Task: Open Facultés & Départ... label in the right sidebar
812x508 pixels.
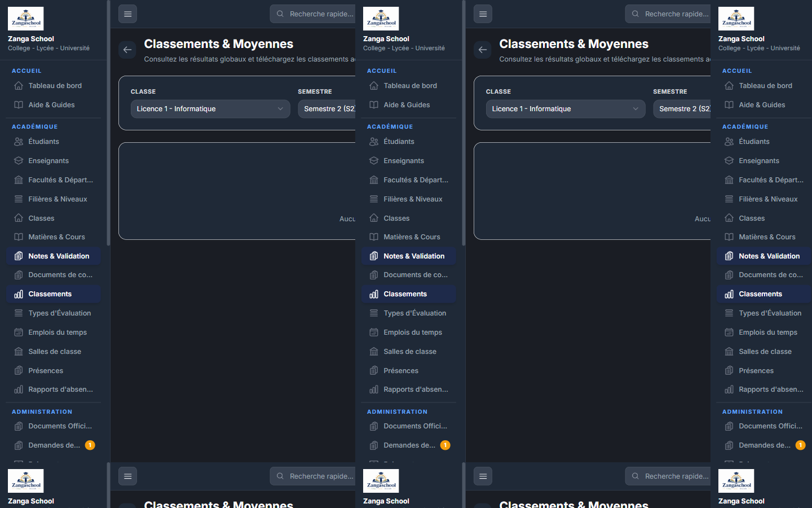Action: coord(771,180)
